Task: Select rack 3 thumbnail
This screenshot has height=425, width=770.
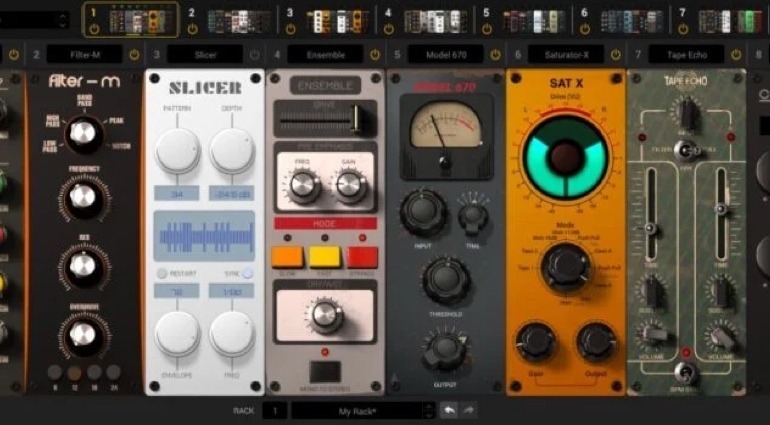Action: 337,21
